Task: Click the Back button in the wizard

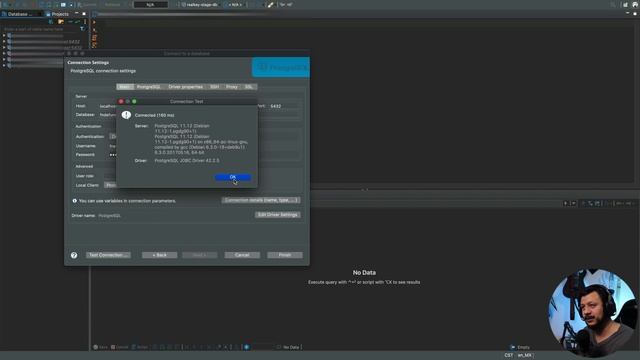Action: [160, 255]
